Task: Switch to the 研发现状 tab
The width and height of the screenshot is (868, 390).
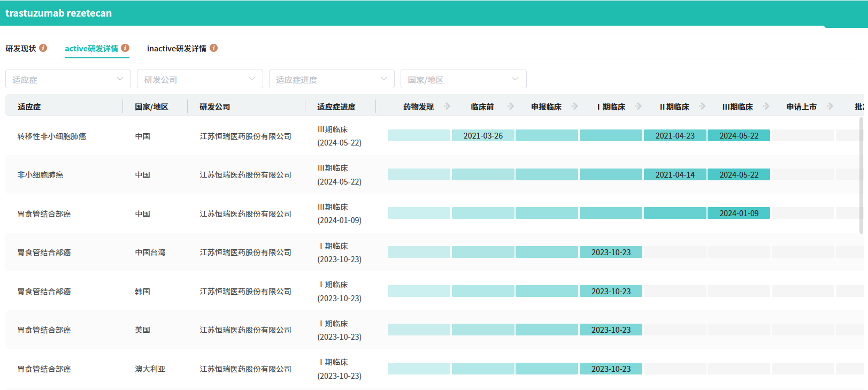Action: (21, 49)
